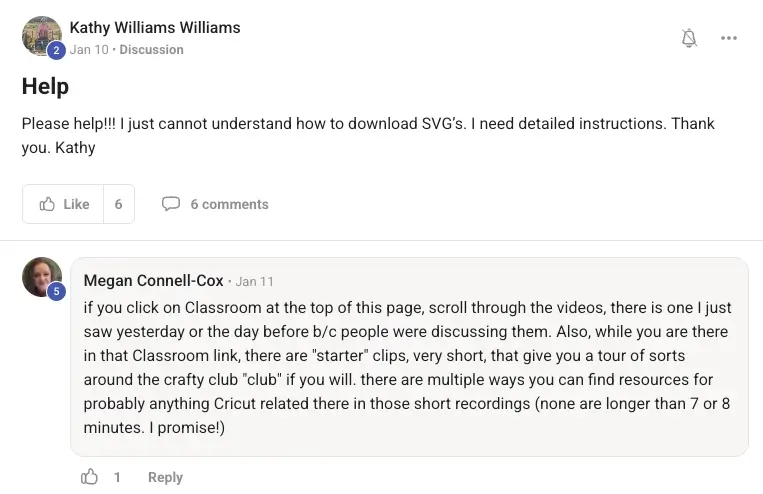The image size is (763, 494).
Task: Click the Jan 10 post timestamp
Action: [89, 49]
